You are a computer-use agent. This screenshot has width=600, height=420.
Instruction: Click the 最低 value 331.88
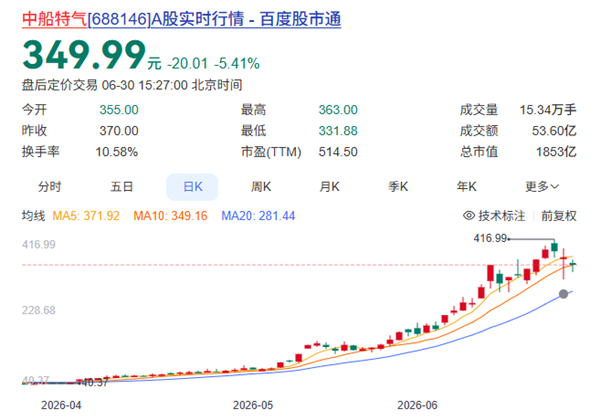(338, 131)
